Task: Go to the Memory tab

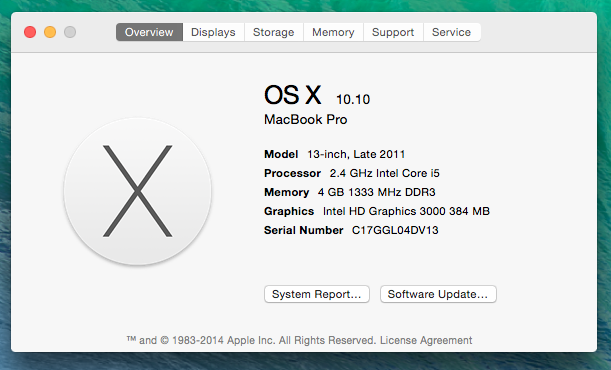Action: [x=333, y=32]
